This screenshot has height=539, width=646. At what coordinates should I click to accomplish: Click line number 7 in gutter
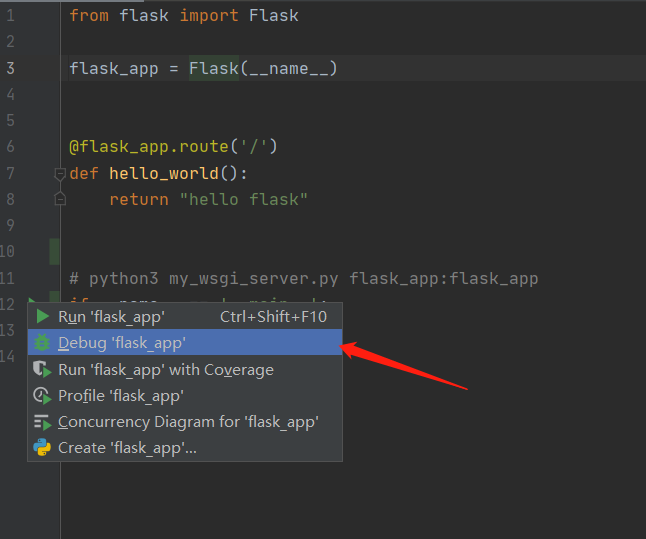coord(10,173)
